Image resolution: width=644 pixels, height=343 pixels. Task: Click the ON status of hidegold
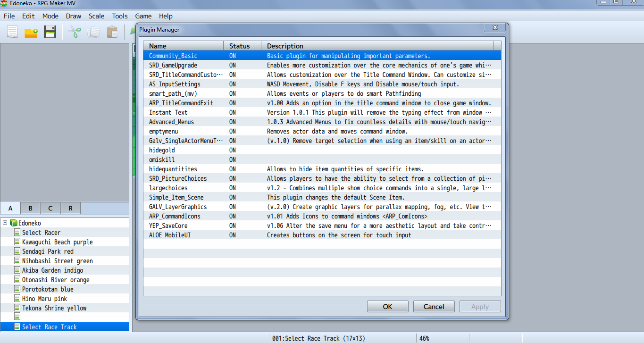(233, 150)
